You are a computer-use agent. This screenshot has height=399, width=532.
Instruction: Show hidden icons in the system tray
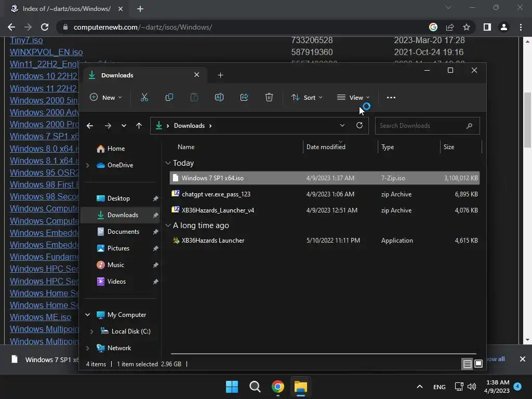point(420,387)
